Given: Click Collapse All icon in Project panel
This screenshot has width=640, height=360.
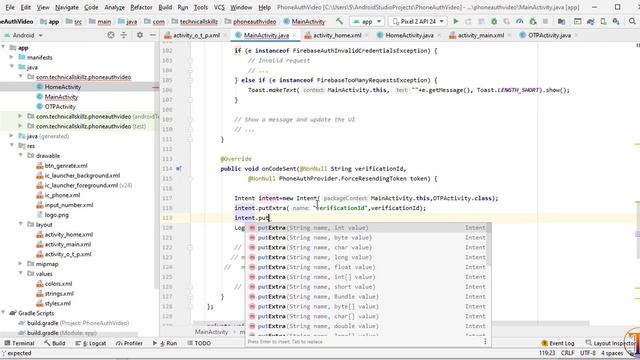Looking at the screenshot, I should (123, 35).
